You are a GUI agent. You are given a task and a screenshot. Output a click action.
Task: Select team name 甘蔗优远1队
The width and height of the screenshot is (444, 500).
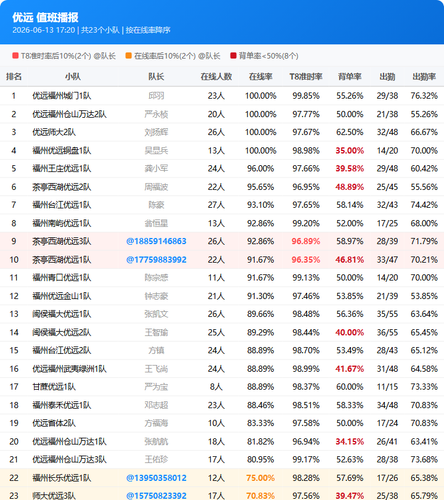54,387
